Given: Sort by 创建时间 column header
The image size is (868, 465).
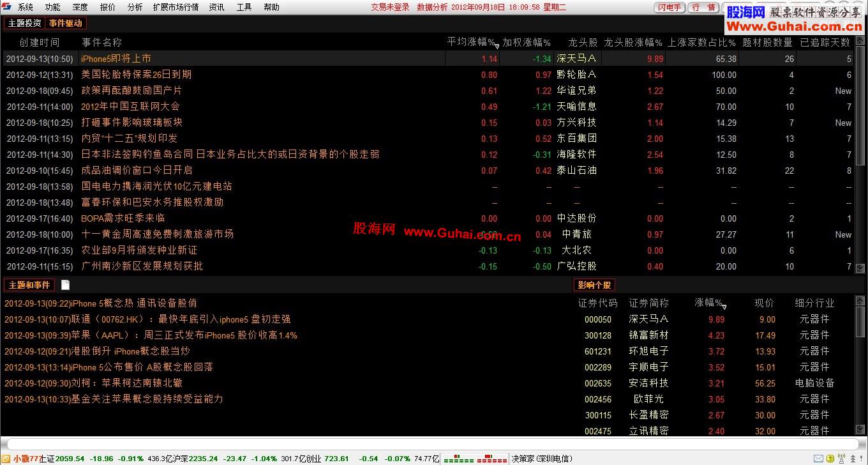Looking at the screenshot, I should click(39, 42).
